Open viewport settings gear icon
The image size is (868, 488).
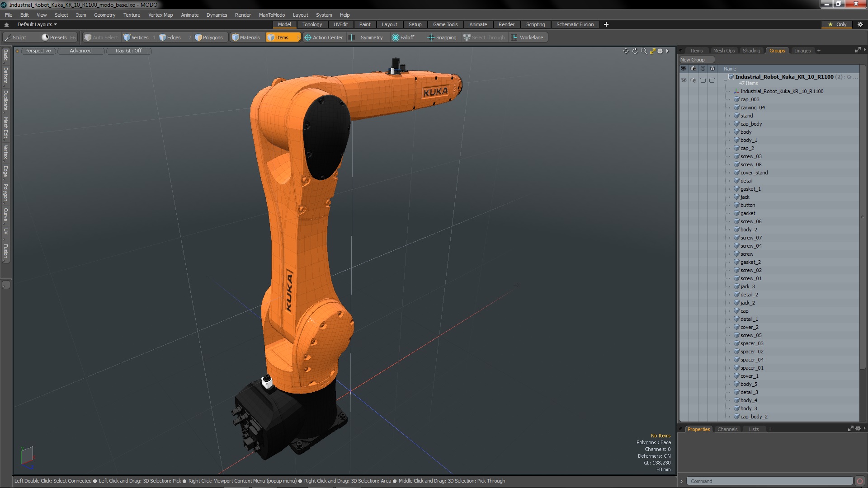click(660, 51)
